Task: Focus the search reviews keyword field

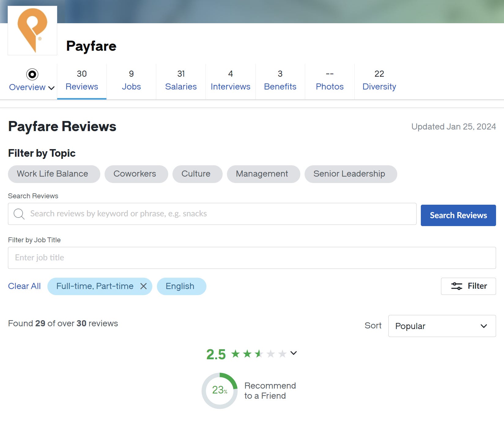Action: point(212,214)
